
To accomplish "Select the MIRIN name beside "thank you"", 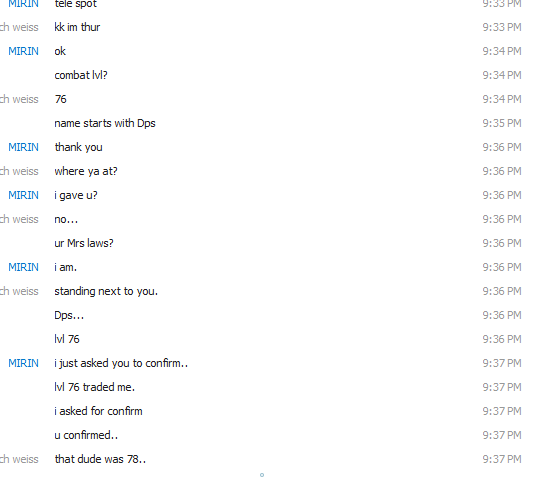I will tap(23, 147).
